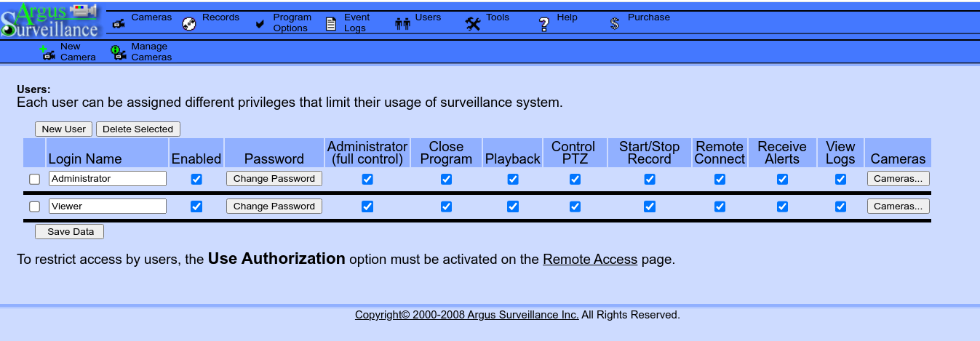
Task: Click the Program Options checkmark icon
Action: point(260,24)
